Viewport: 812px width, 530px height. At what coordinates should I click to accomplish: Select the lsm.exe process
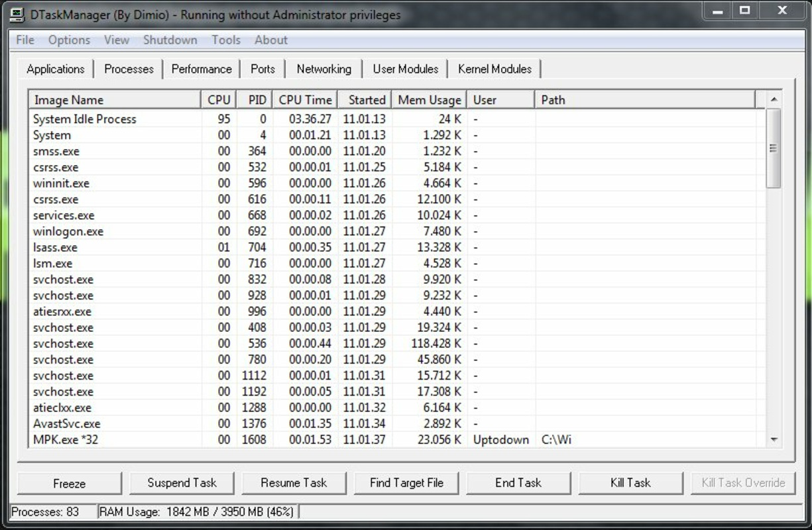[x=396, y=263]
